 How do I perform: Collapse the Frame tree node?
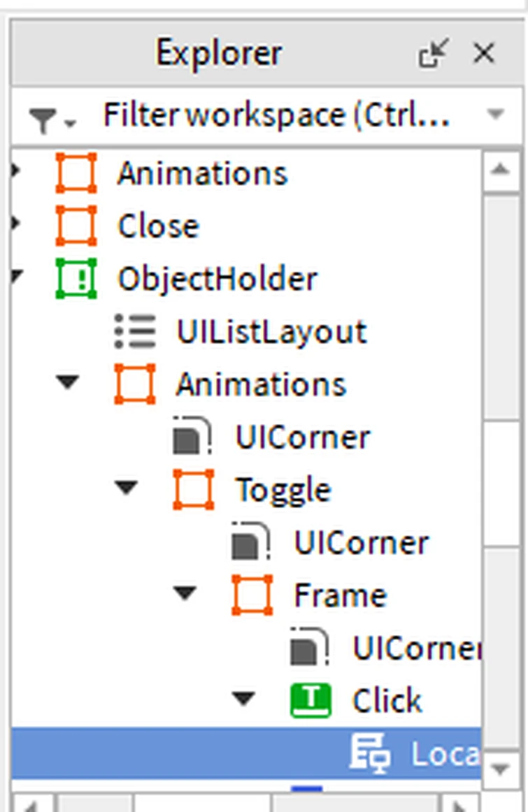(185, 594)
